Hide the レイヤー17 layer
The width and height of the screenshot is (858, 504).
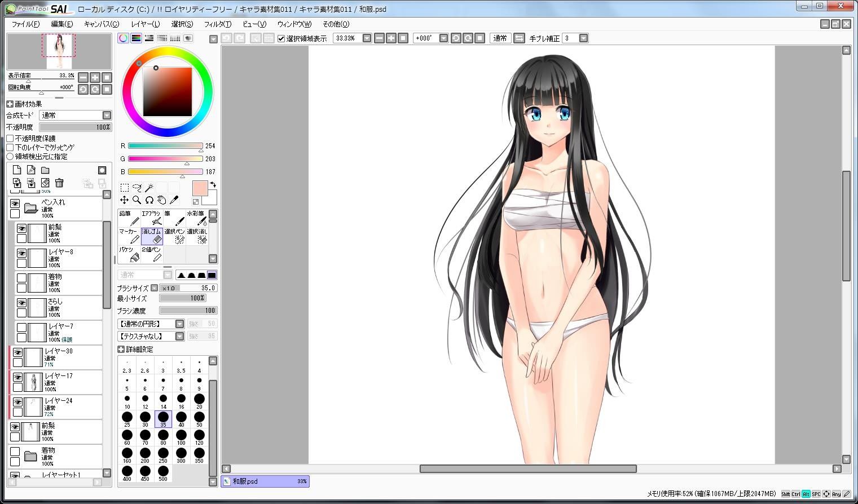pyautogui.click(x=17, y=377)
